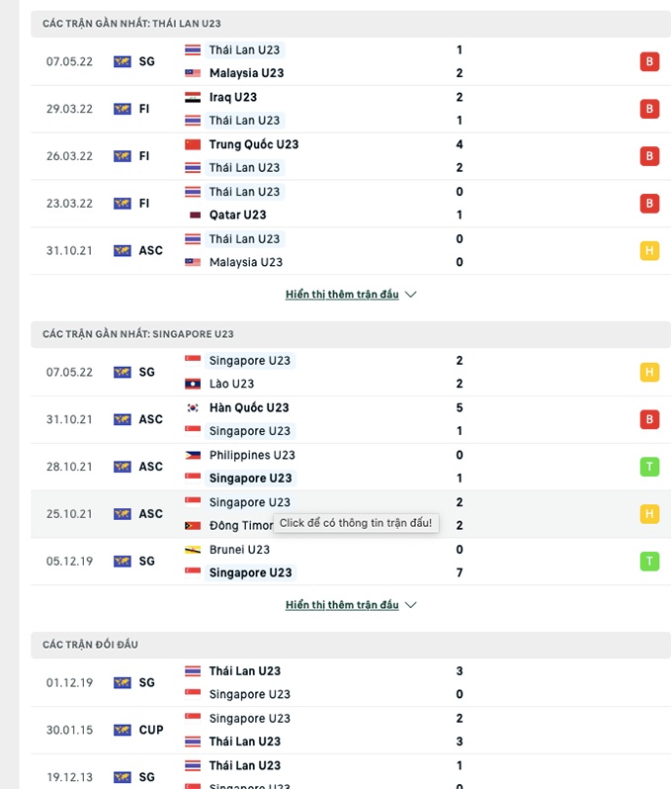
Task: Click the red B badge for Thái Lan vs Malaysia 07.05.22
Action: tap(649, 61)
